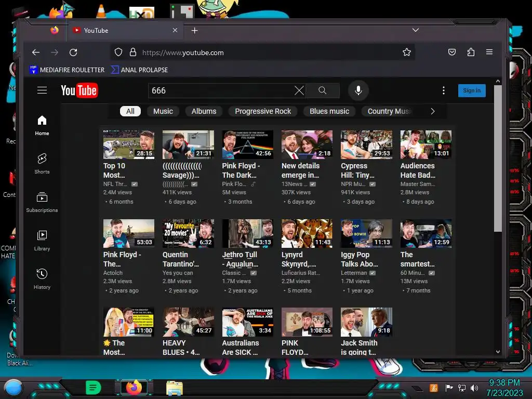Select the Blues music chip
Image resolution: width=532 pixels, height=399 pixels.
pos(329,111)
